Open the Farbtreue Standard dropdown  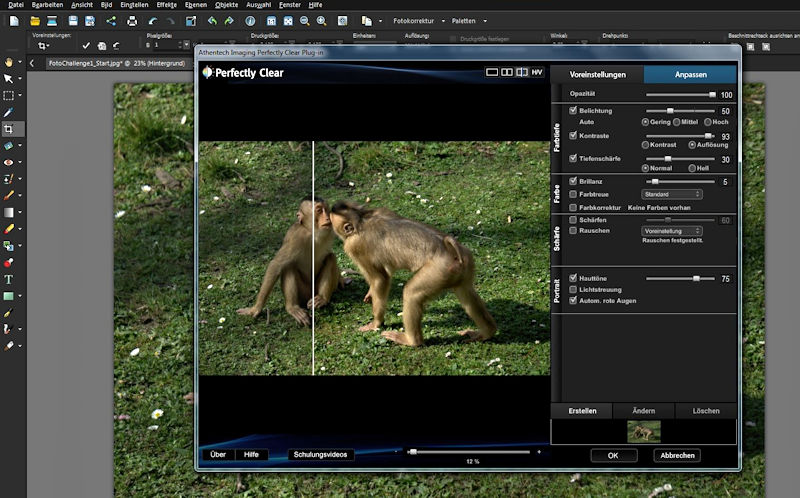[670, 194]
